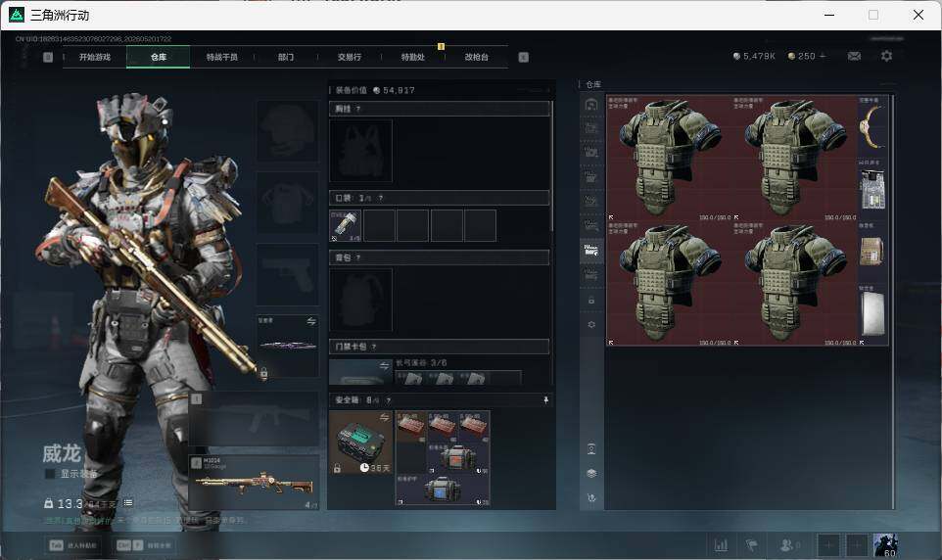Click the help icon next to 口袋
This screenshot has width=942, height=560.
click(380, 198)
